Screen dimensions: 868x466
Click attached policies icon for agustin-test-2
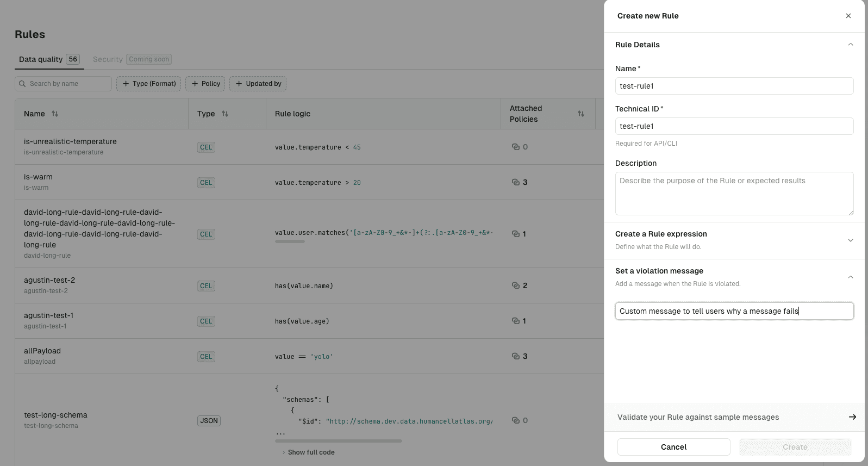click(x=516, y=285)
